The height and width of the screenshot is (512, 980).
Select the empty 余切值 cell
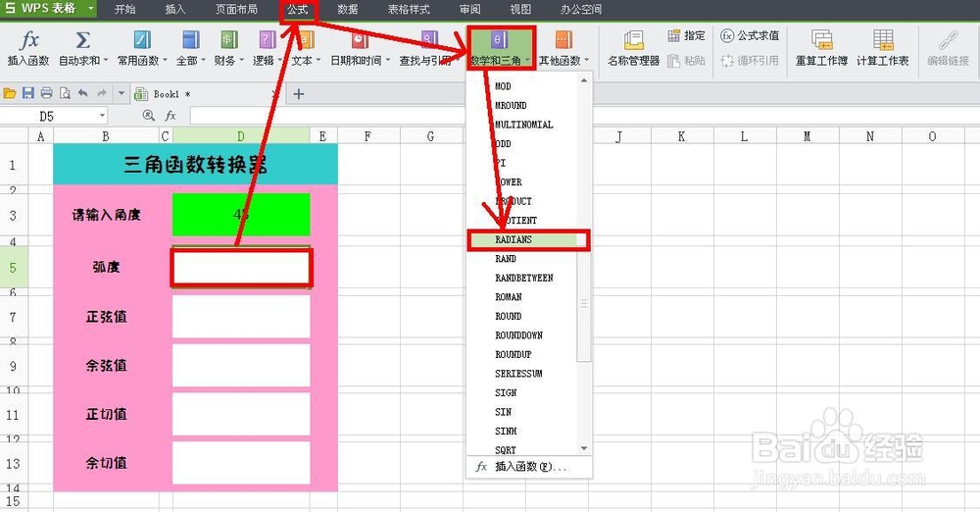pyautogui.click(x=241, y=463)
